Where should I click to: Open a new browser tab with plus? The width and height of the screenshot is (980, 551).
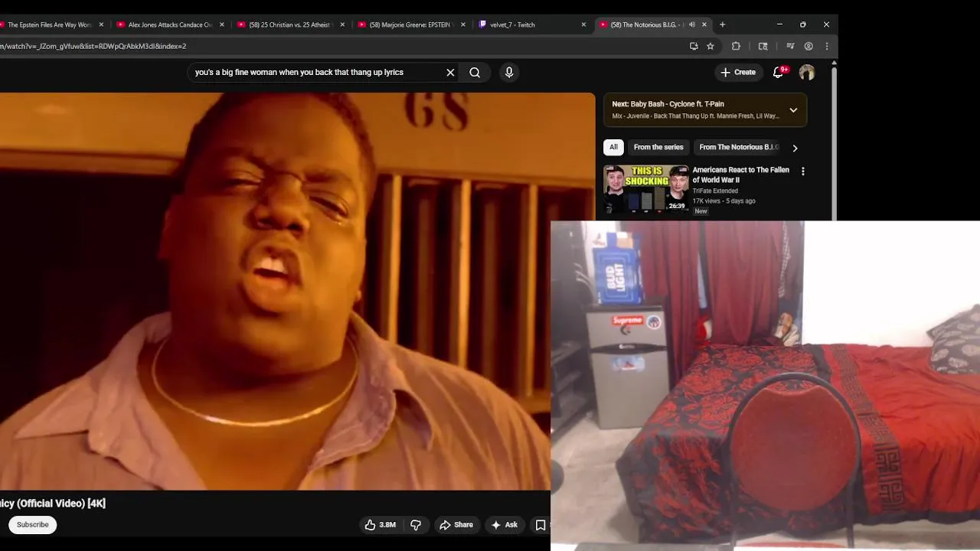(722, 24)
